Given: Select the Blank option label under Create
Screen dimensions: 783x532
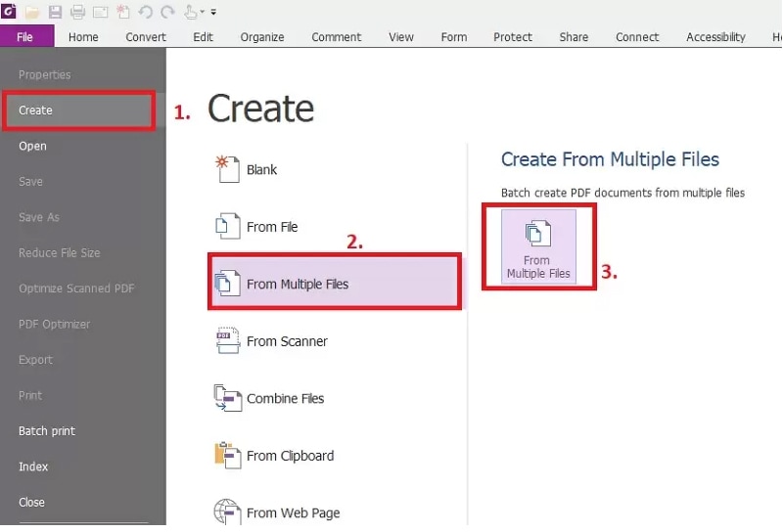Looking at the screenshot, I should 261,170.
